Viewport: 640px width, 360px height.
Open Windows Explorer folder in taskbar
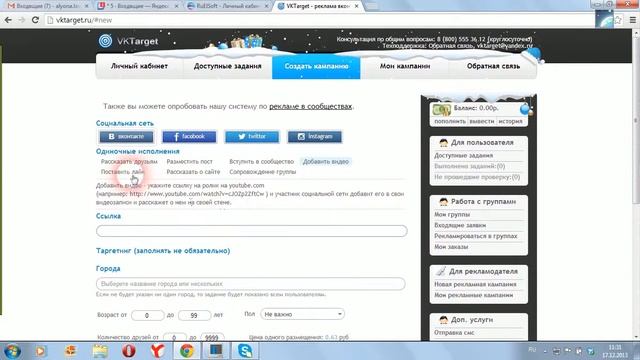100,351
